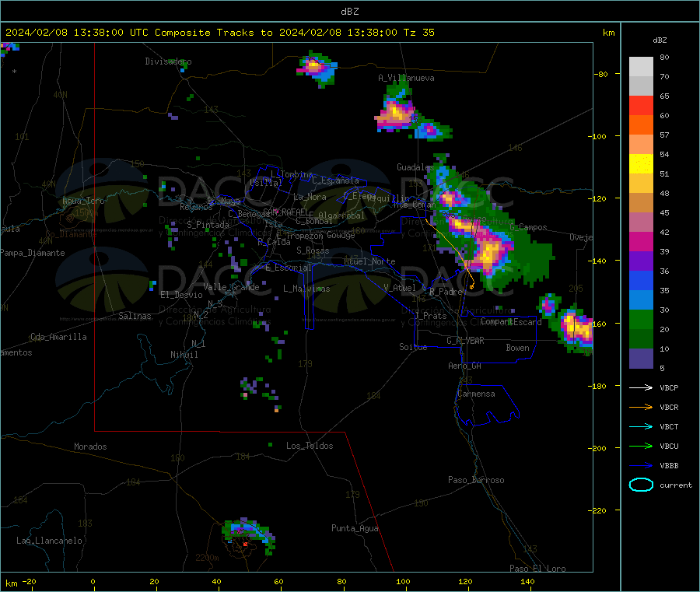Click the 'Aero_GA' map label

tap(465, 366)
